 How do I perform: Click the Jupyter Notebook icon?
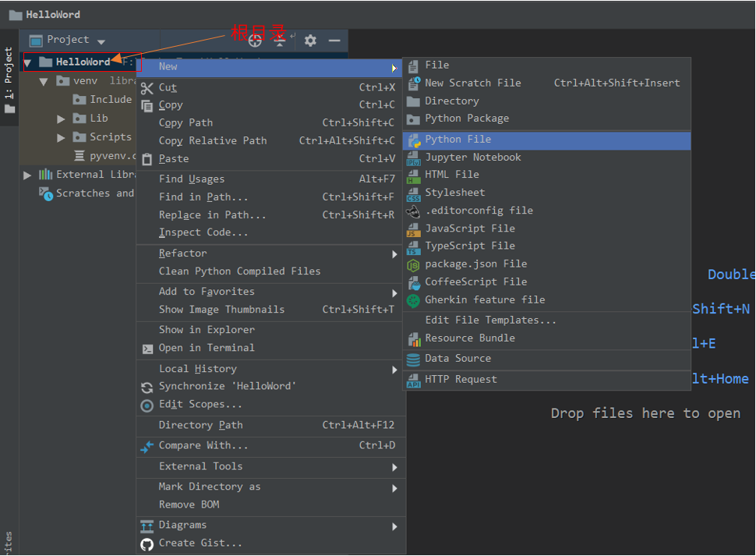coord(414,158)
